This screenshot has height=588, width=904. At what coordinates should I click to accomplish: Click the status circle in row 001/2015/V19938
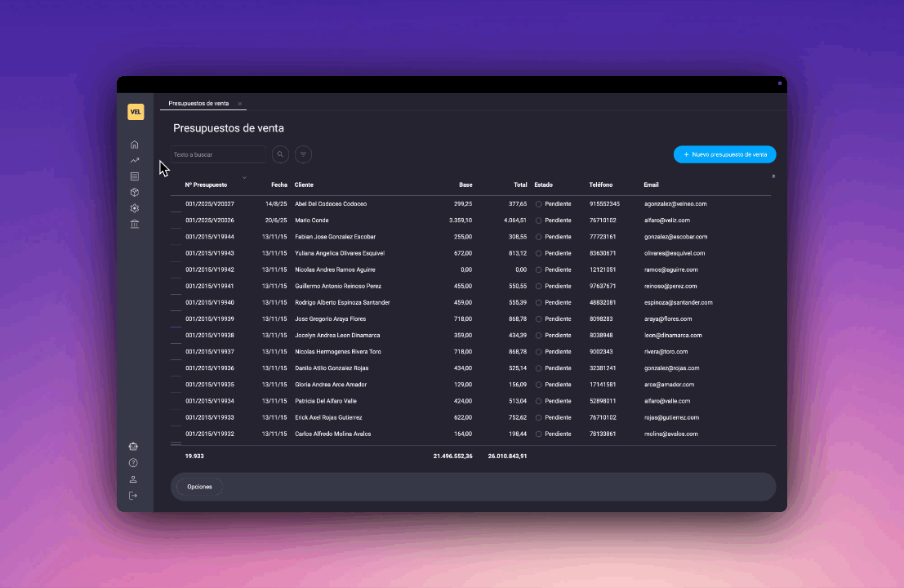click(538, 336)
